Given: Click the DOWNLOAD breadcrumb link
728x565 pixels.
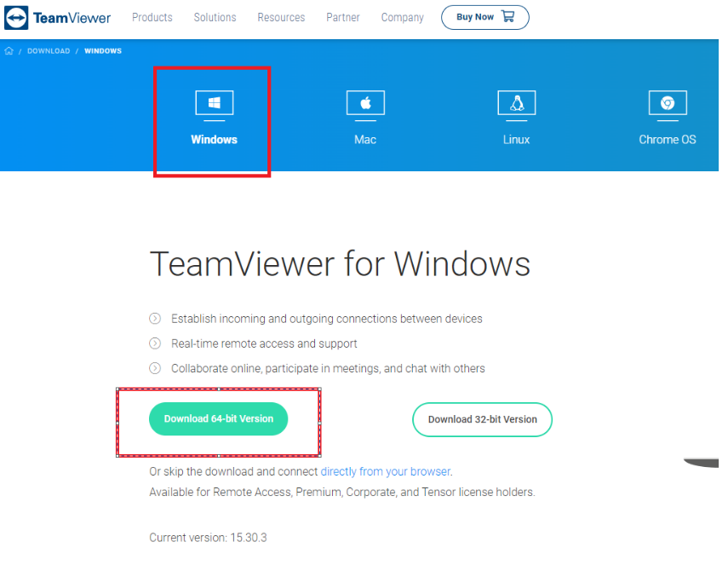Looking at the screenshot, I should [49, 51].
